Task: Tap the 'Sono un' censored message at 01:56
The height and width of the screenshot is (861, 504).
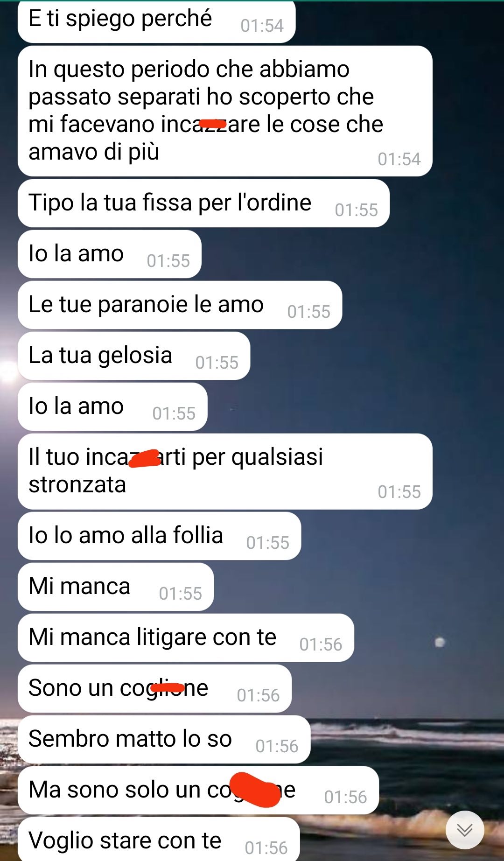Action: pos(154,689)
